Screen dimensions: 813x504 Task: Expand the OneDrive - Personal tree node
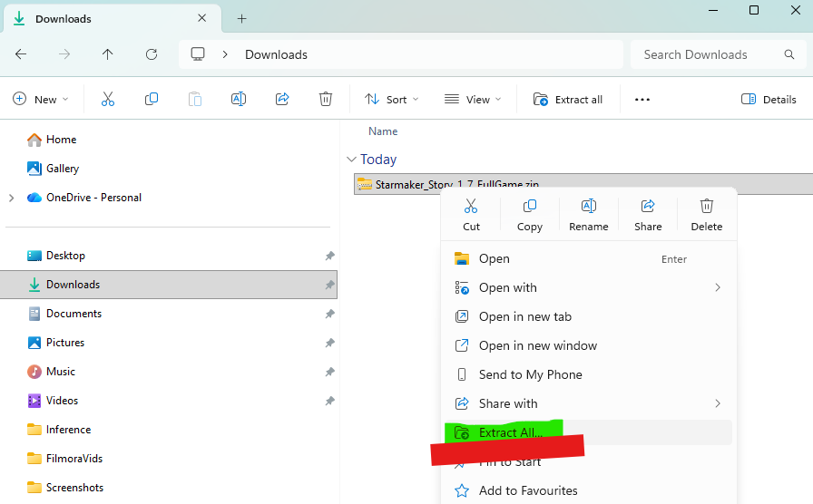(x=12, y=198)
